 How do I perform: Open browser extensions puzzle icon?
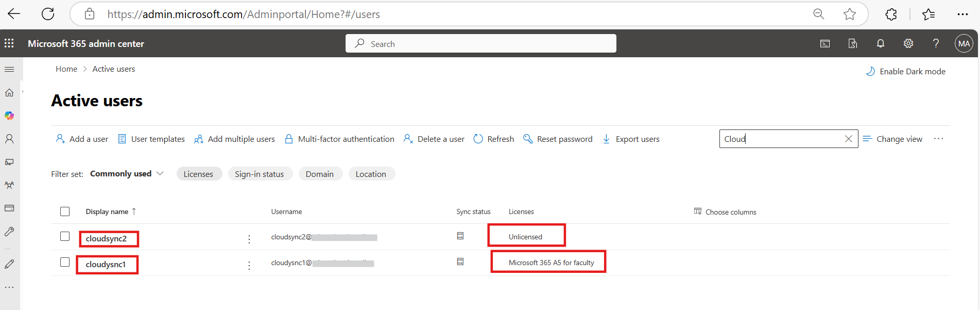click(x=891, y=14)
